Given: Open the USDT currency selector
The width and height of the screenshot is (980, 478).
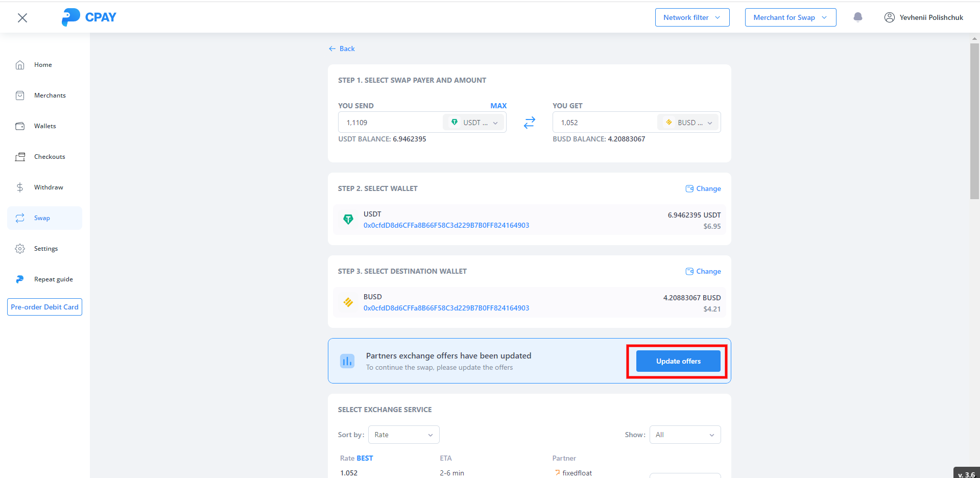Looking at the screenshot, I should [x=473, y=123].
